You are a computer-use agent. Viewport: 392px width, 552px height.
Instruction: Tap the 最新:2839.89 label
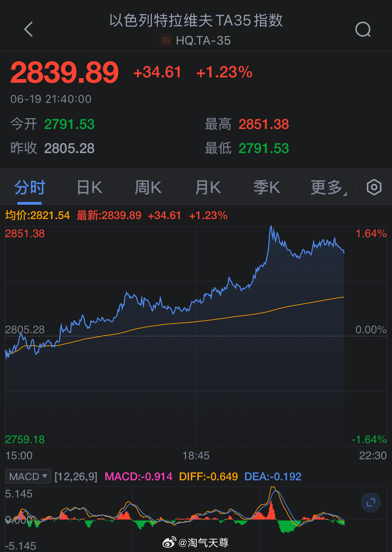pyautogui.click(x=109, y=215)
